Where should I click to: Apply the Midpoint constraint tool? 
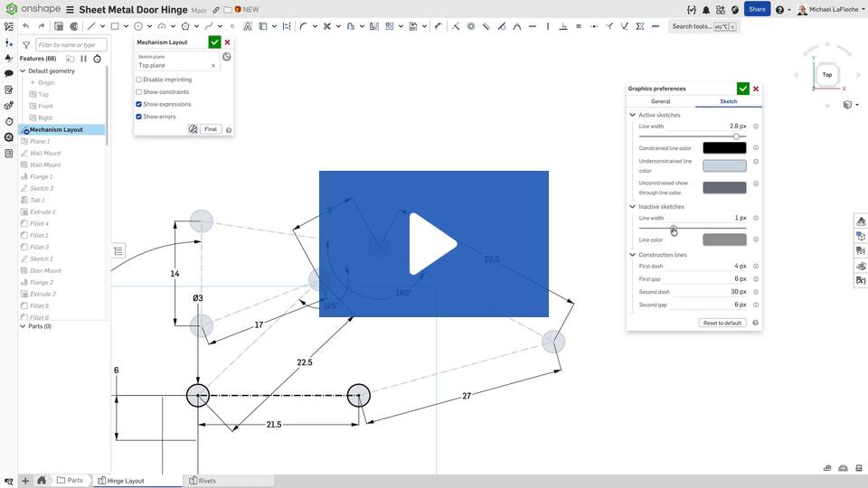594,26
